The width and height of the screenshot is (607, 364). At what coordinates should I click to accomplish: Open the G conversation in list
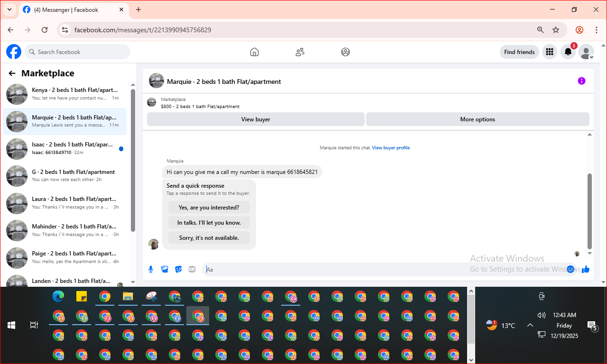[x=65, y=176]
